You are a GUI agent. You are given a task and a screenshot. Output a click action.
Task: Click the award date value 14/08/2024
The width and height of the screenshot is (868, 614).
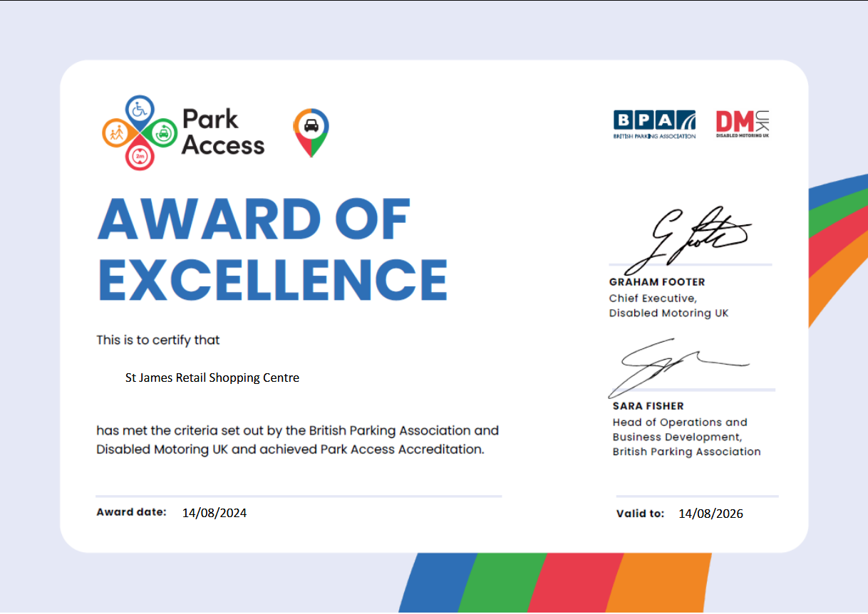(x=215, y=513)
